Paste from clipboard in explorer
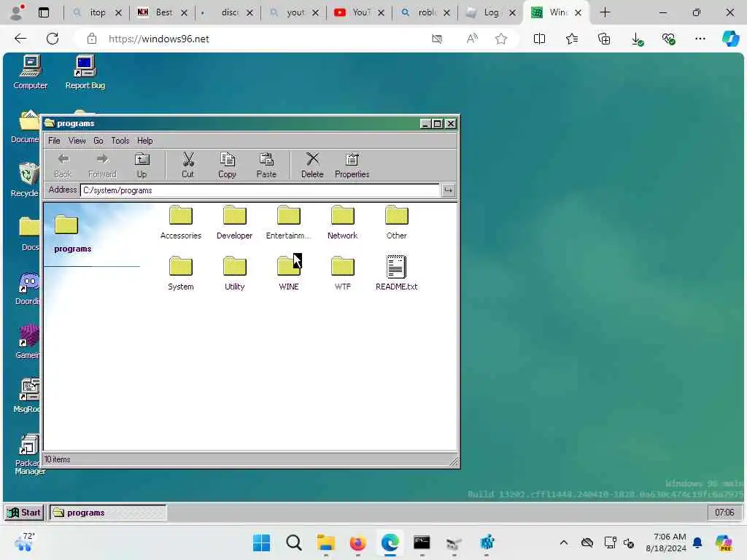 click(266, 166)
